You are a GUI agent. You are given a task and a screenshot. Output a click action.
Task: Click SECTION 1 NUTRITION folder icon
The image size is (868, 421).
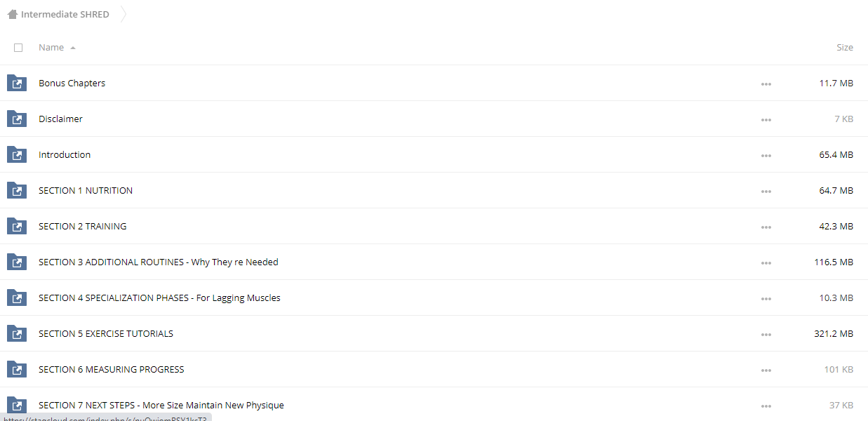point(17,191)
